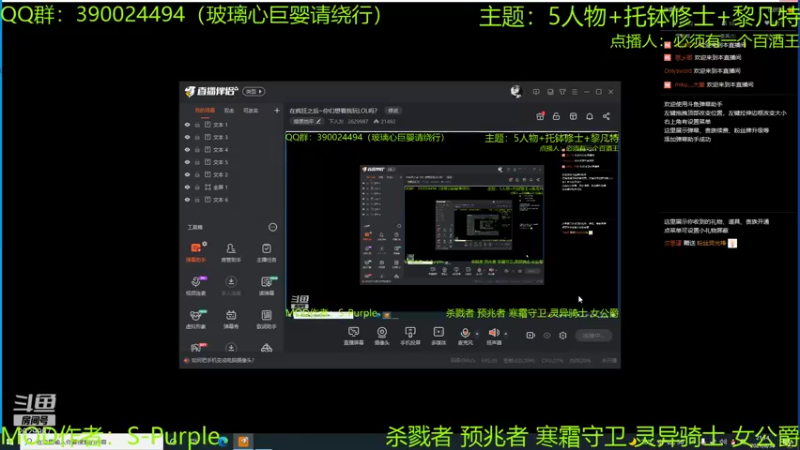Lock the 全屏 1 layer
Viewport: 800px width, 450px height.
197,187
